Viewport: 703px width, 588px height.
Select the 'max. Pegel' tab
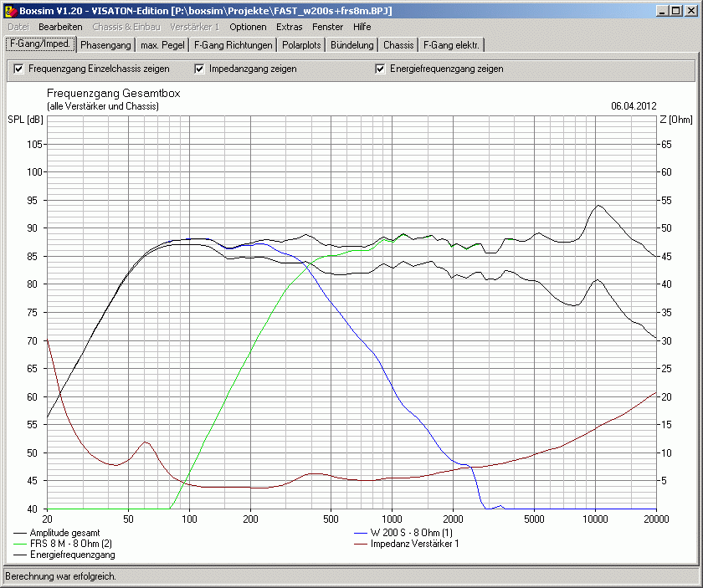click(x=162, y=45)
